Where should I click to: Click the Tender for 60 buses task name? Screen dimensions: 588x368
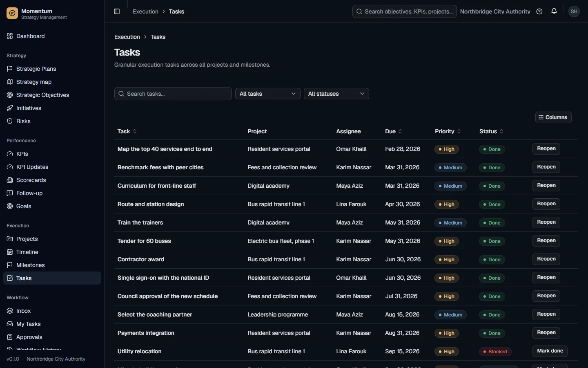click(x=144, y=241)
